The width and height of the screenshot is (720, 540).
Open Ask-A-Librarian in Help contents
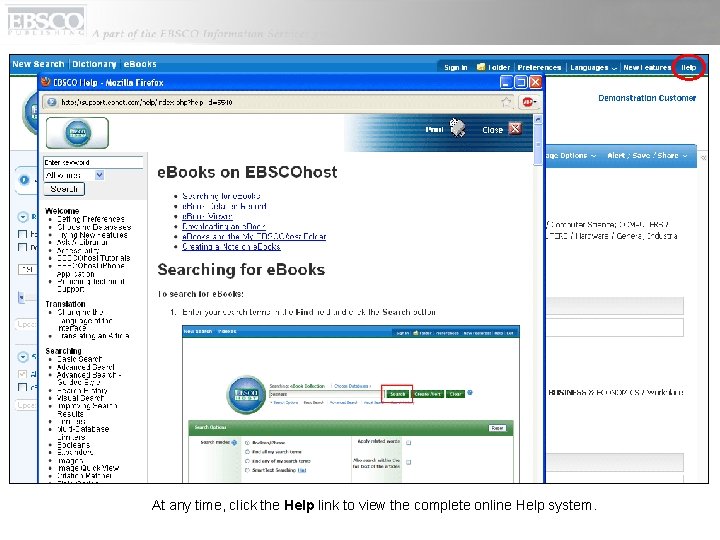(x=82, y=242)
